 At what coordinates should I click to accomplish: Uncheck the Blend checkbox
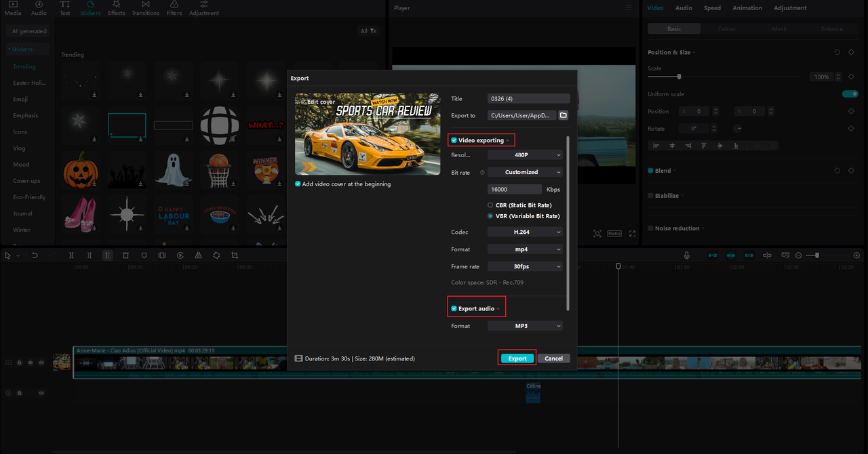(x=651, y=171)
